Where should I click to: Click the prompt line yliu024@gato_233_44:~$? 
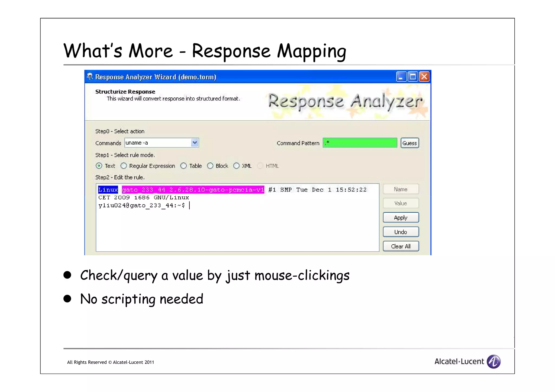click(x=141, y=205)
